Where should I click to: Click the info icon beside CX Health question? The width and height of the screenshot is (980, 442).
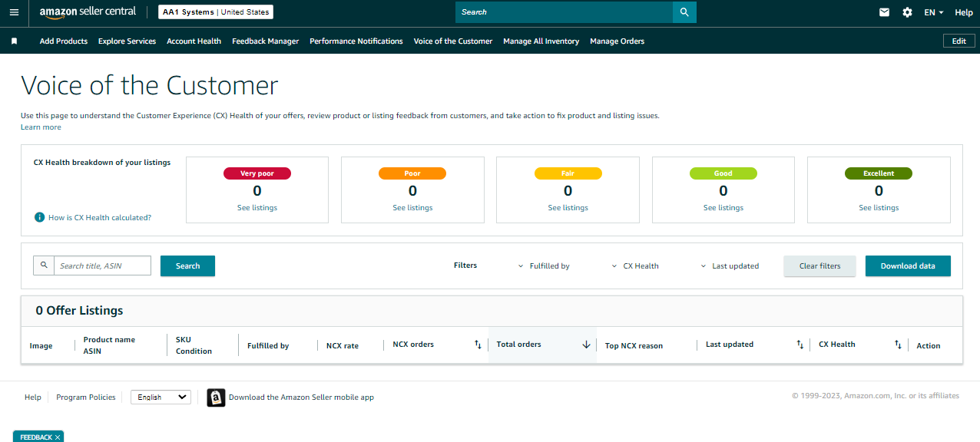pos(40,217)
